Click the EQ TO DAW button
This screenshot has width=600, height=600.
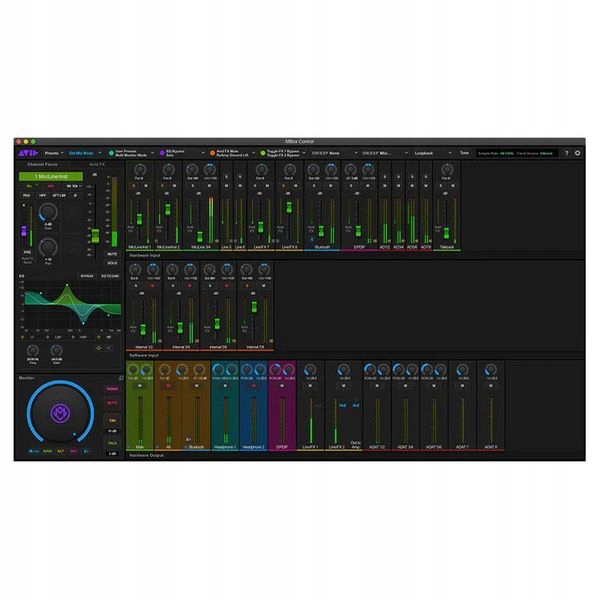[110, 276]
